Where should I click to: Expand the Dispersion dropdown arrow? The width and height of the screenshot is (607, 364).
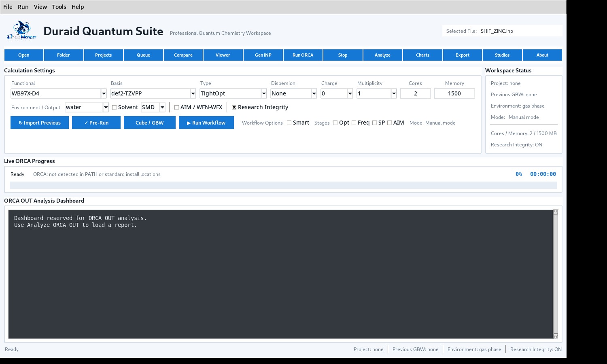314,93
